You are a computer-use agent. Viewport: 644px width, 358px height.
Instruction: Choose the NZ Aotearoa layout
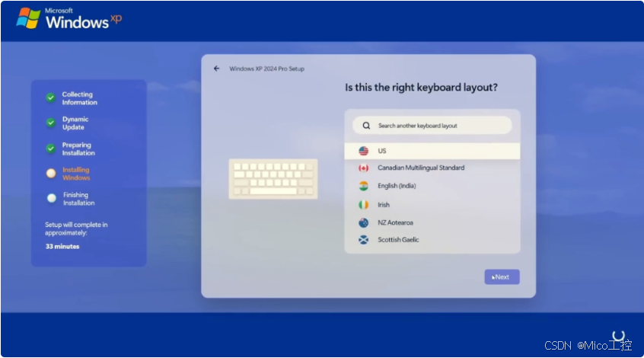click(432, 222)
